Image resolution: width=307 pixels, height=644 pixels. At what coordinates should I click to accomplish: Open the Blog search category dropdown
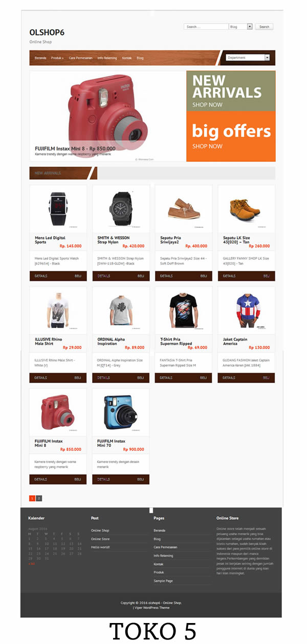pos(240,27)
